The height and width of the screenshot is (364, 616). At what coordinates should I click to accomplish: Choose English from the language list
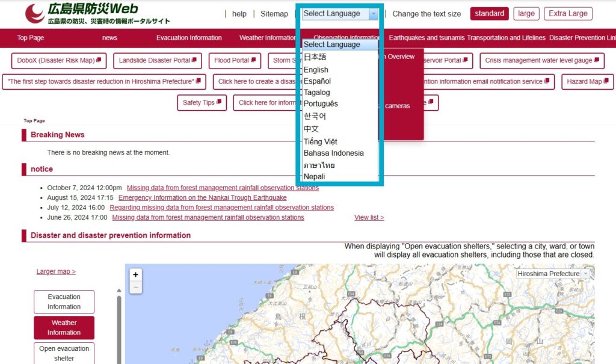[x=316, y=70]
